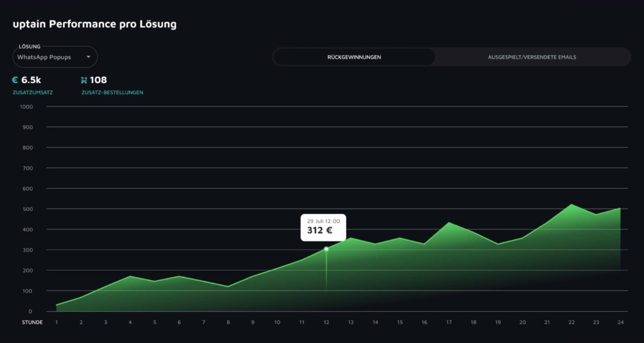Click the dropdown arrow in the Lösung selector
Image resolution: width=644 pixels, height=343 pixels.
[x=90, y=57]
